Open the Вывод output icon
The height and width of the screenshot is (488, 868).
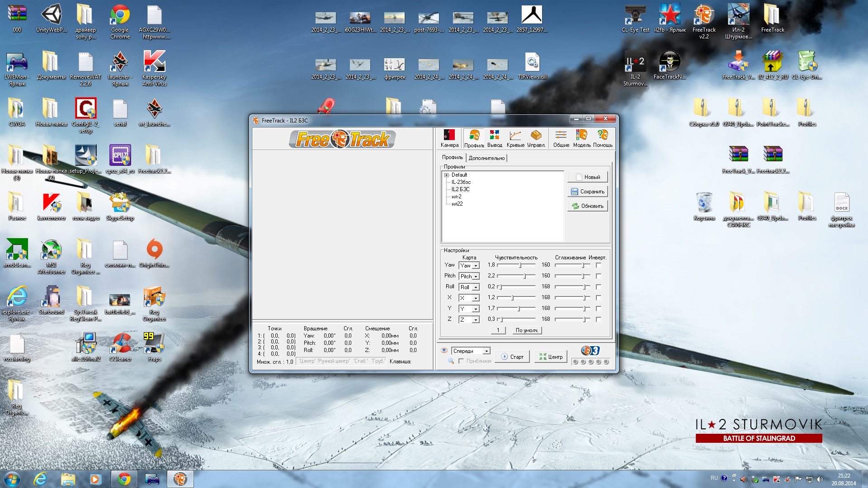tap(495, 138)
